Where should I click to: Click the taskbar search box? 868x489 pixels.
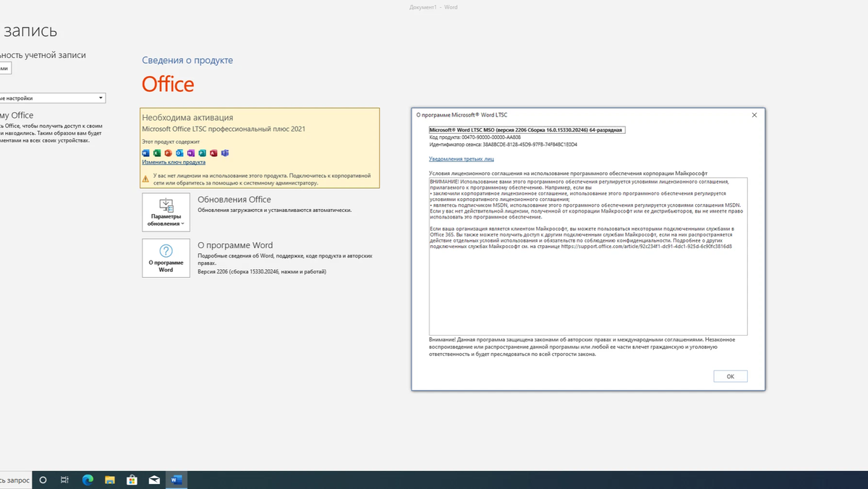coord(16,480)
